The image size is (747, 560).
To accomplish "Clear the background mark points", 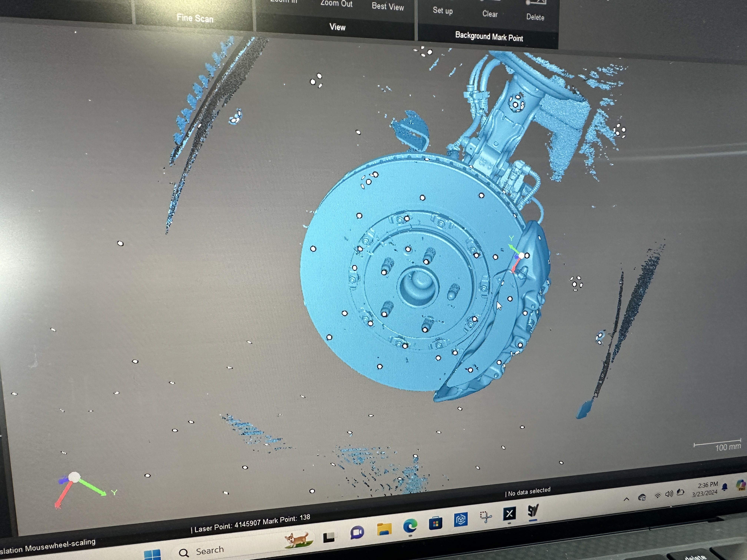I will [x=490, y=14].
